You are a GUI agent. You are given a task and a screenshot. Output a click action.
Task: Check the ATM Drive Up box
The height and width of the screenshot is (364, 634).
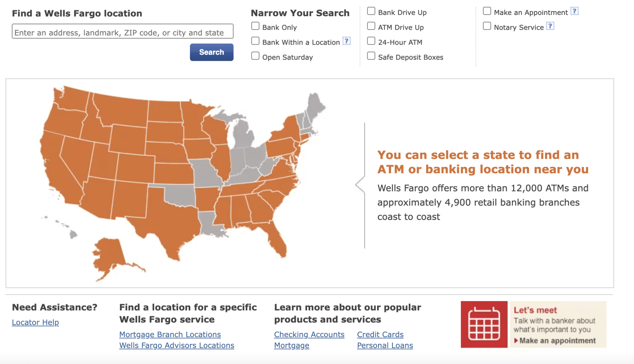371,25
